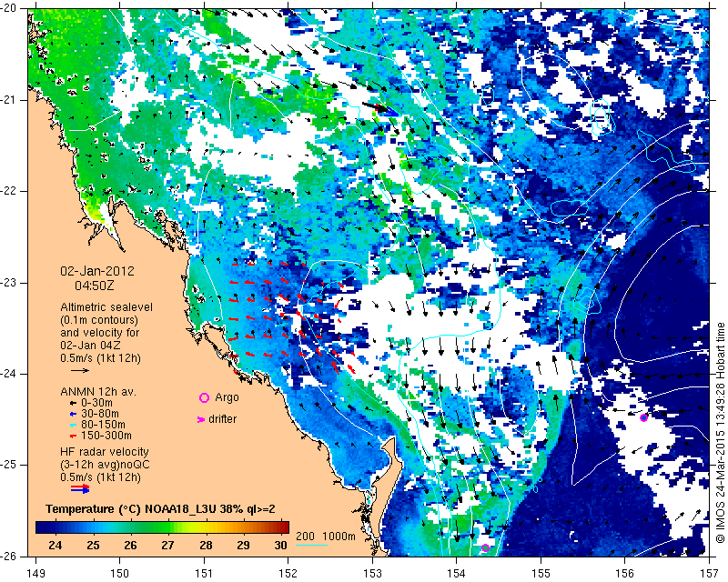
Task: Click the 'ANMN 12h av.' heading
Action: (x=98, y=392)
